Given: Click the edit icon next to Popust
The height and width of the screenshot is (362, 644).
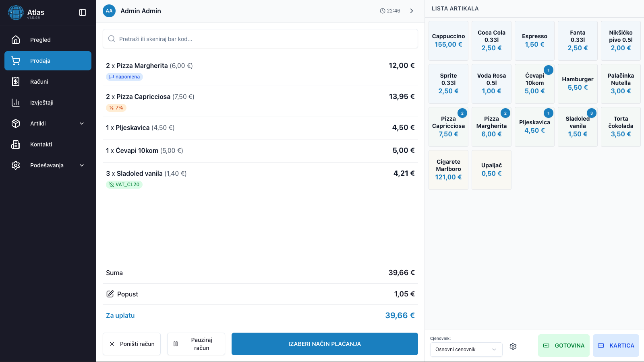Looking at the screenshot, I should pos(110,294).
